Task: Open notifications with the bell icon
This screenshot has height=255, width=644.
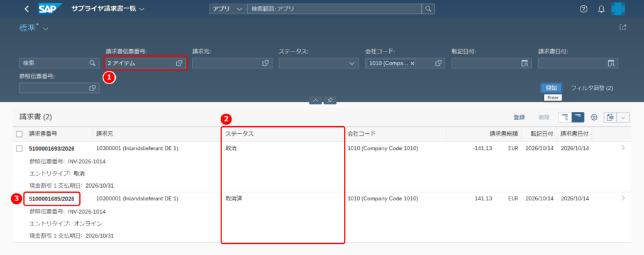Action: tap(601, 9)
